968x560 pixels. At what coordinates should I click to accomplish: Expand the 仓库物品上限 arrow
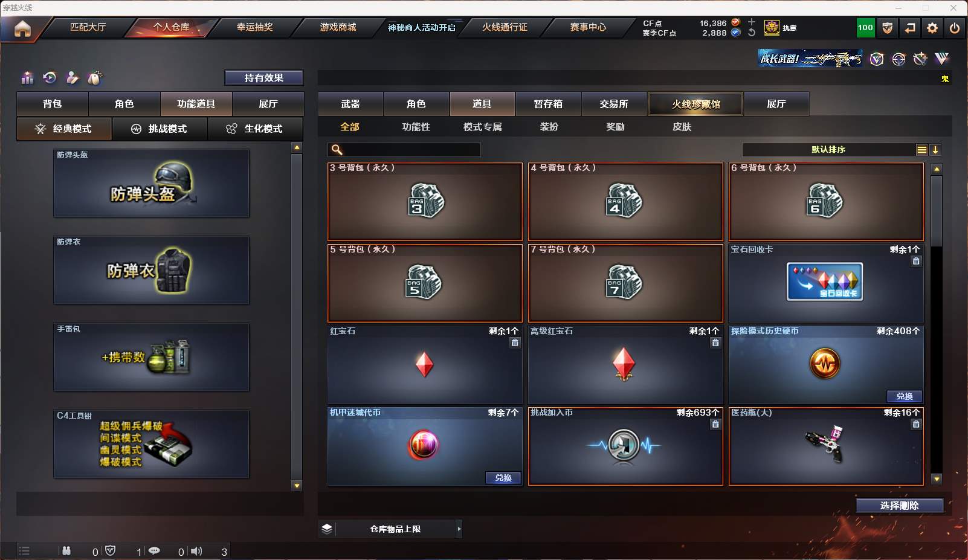coord(459,529)
